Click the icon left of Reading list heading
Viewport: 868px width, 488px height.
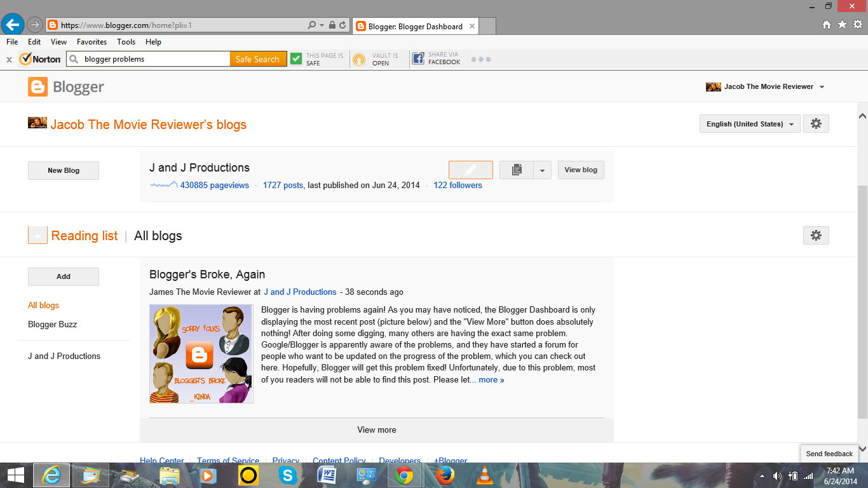click(x=37, y=235)
